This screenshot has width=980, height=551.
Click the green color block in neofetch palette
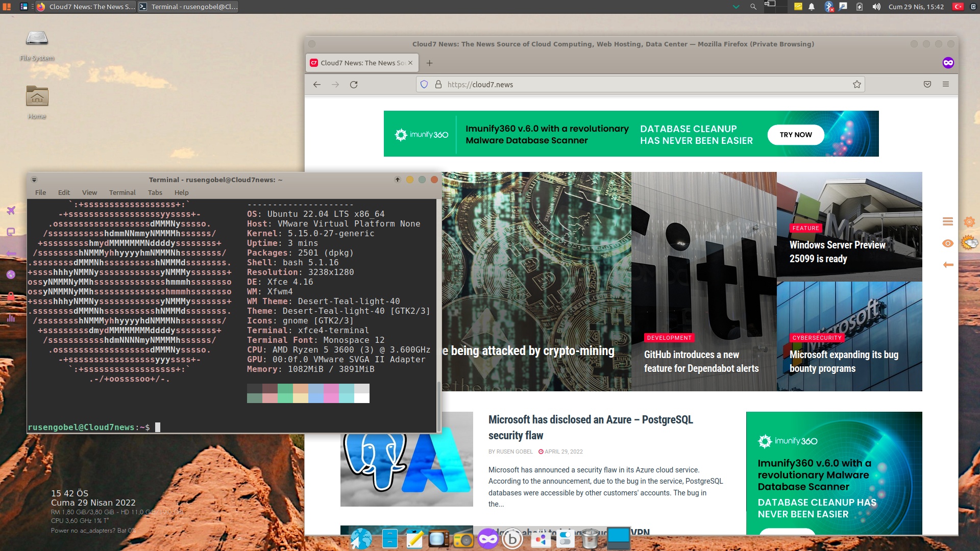285,393
